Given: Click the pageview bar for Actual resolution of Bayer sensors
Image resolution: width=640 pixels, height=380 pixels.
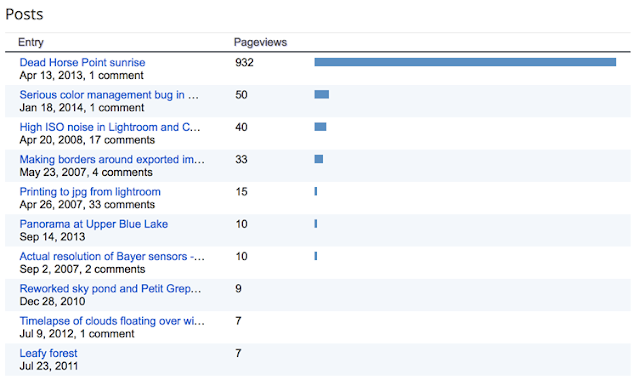Looking at the screenshot, I should coord(316,256).
